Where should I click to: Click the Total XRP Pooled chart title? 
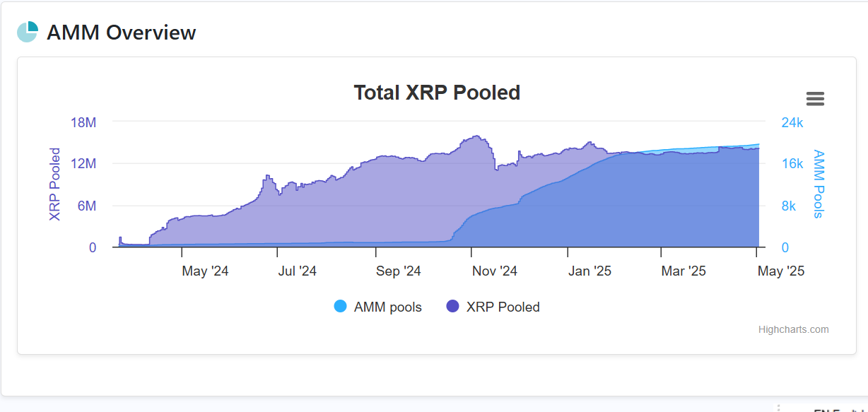(x=436, y=93)
